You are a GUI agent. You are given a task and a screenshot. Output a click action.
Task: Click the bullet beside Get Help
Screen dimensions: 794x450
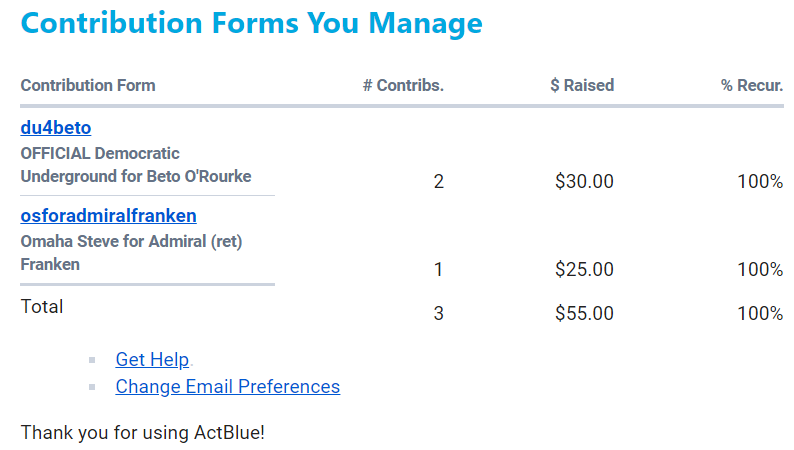coord(92,360)
